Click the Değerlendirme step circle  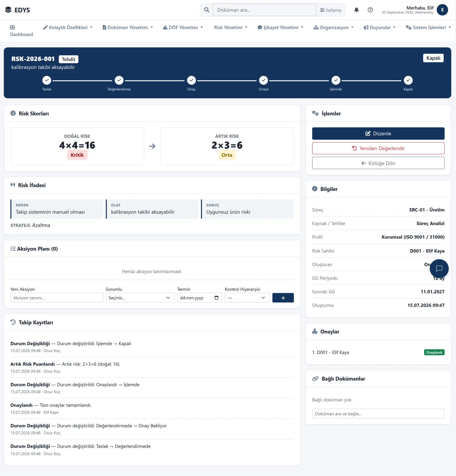point(119,80)
